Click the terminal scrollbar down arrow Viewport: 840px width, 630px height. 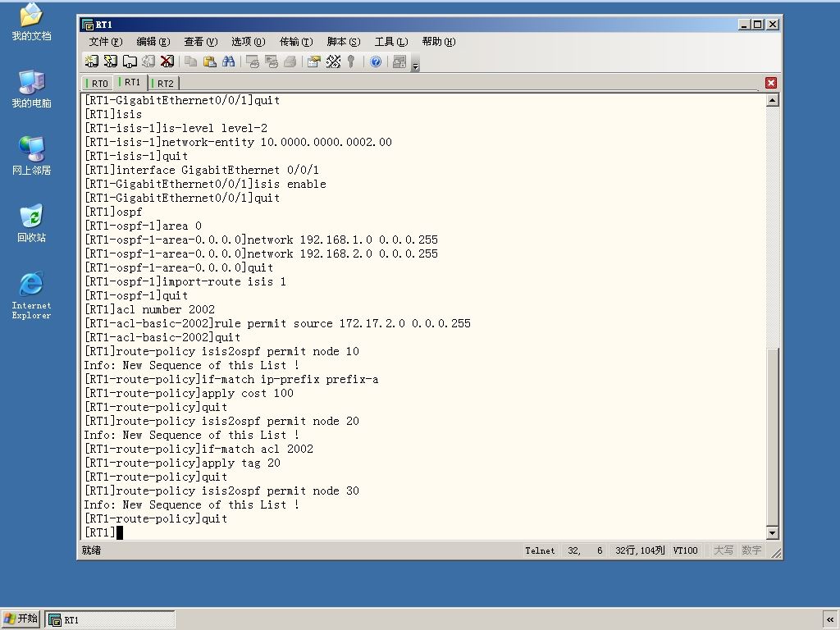pos(772,532)
